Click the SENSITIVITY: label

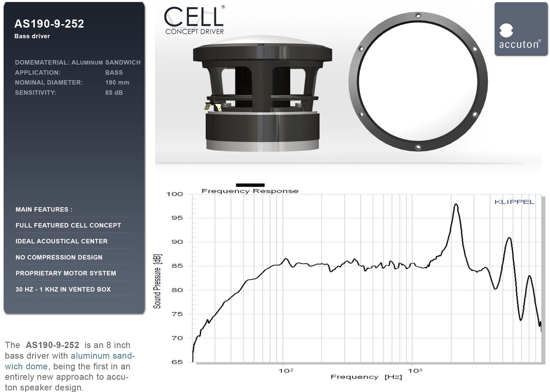(x=36, y=93)
